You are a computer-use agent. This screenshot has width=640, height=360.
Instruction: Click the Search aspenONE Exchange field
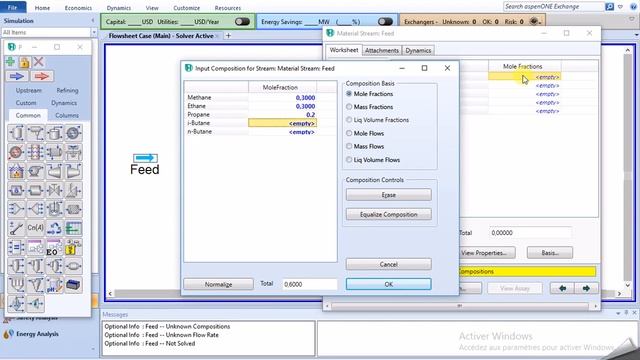pyautogui.click(x=553, y=7)
